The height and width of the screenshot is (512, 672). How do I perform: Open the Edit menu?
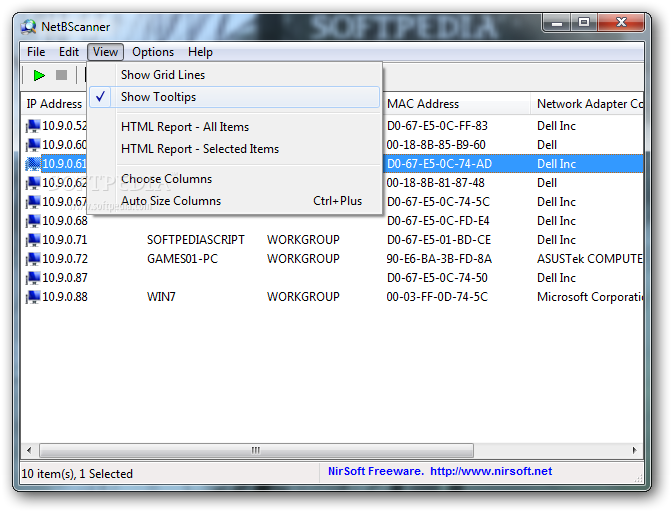tap(69, 52)
